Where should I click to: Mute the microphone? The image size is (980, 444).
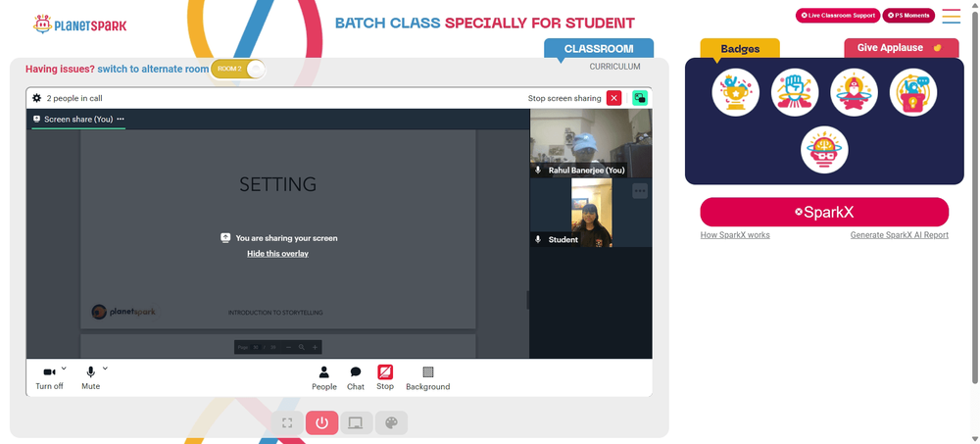[90, 378]
